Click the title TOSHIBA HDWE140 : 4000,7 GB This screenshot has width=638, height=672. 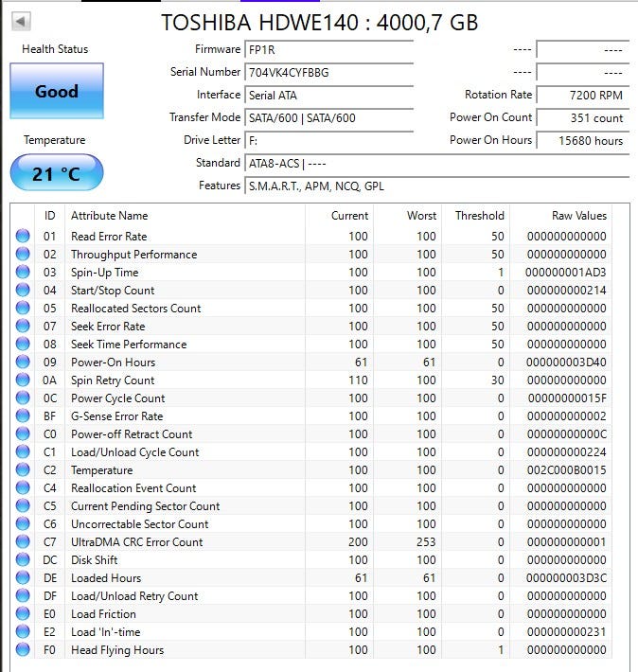[319, 23]
